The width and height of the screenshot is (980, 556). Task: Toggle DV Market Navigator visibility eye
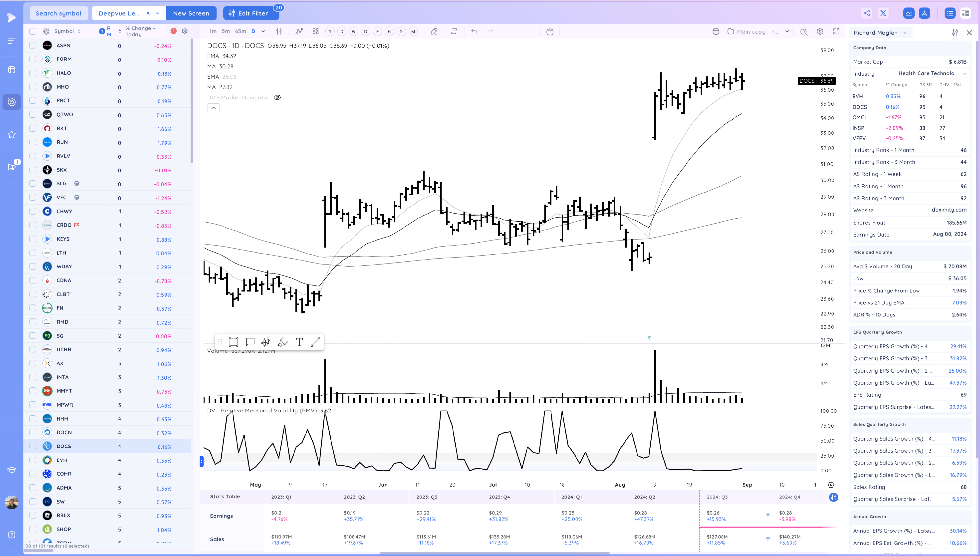tap(278, 97)
